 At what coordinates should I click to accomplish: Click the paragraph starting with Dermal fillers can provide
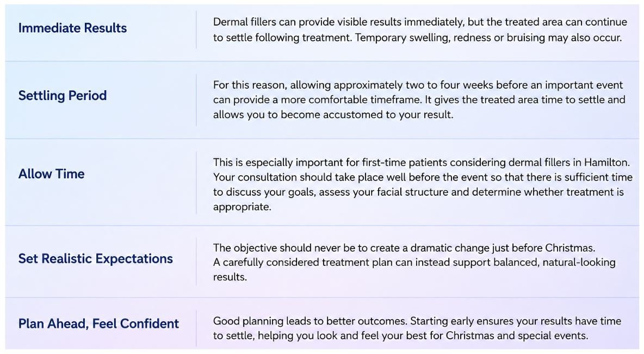420,29
